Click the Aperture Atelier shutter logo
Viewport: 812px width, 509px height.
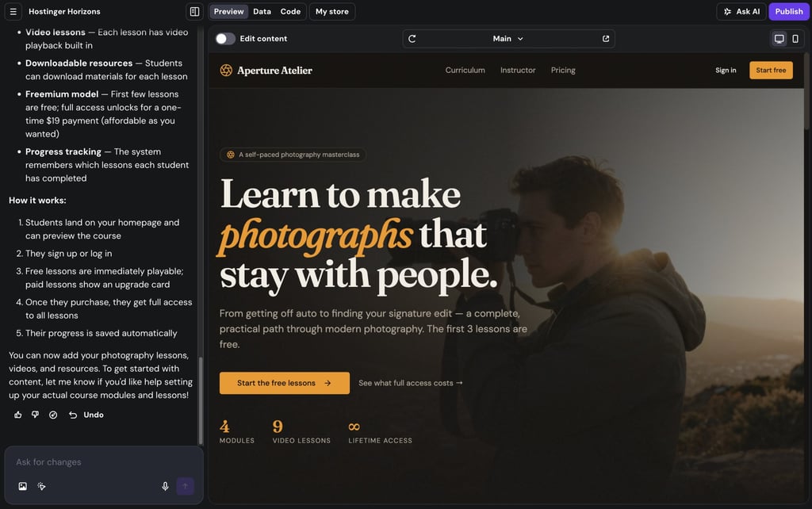[x=226, y=71]
